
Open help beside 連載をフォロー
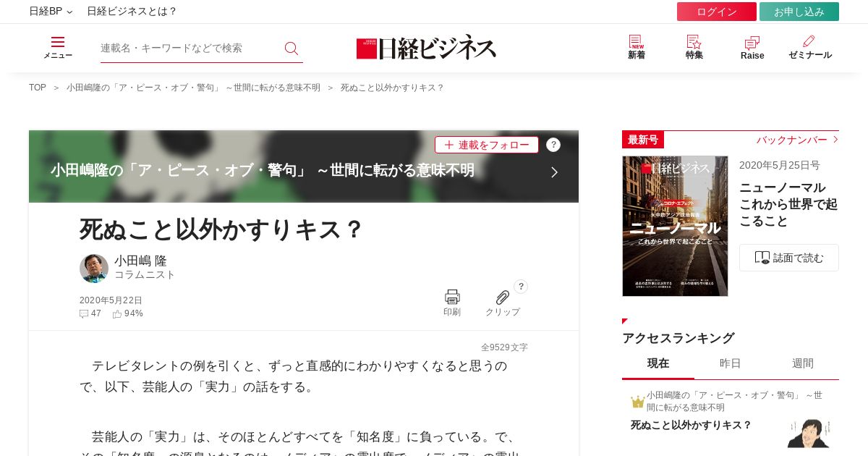tap(553, 145)
